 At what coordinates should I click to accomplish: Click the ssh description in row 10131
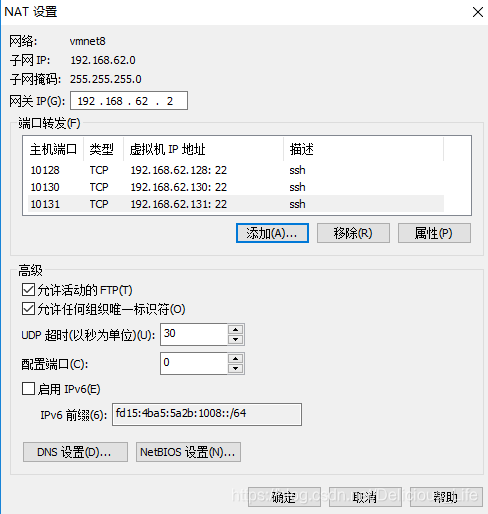click(297, 204)
